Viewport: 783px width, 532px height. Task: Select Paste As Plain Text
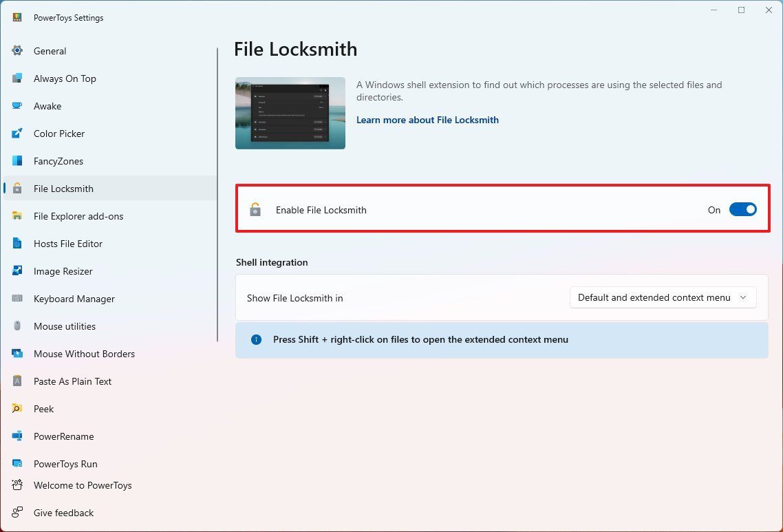click(x=110, y=381)
